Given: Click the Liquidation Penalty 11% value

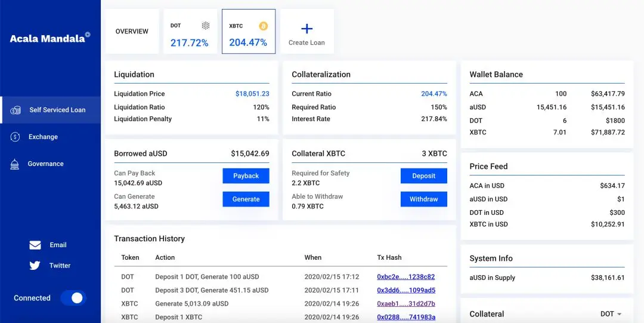Looking at the screenshot, I should point(263,119).
